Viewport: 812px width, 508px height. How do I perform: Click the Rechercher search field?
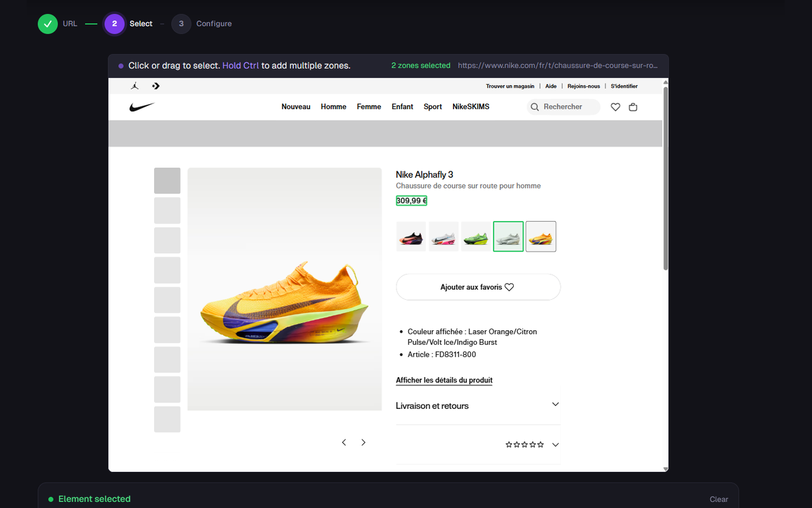pyautogui.click(x=563, y=107)
